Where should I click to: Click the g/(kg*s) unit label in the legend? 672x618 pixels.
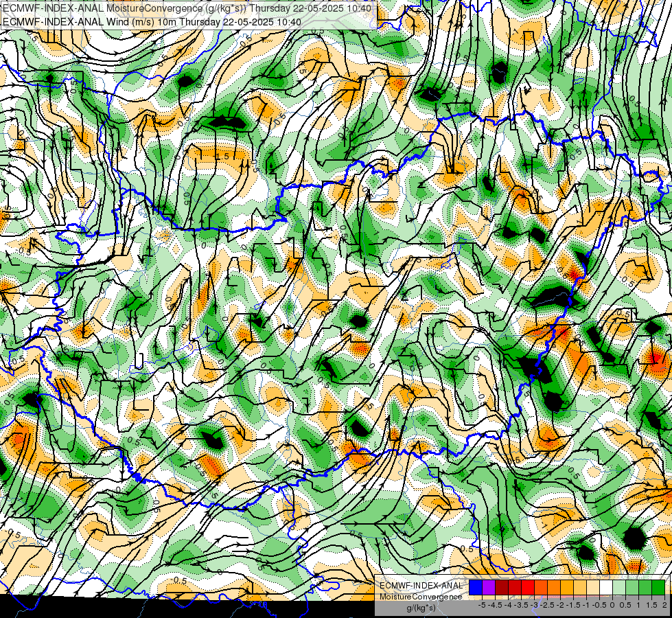[x=421, y=608]
